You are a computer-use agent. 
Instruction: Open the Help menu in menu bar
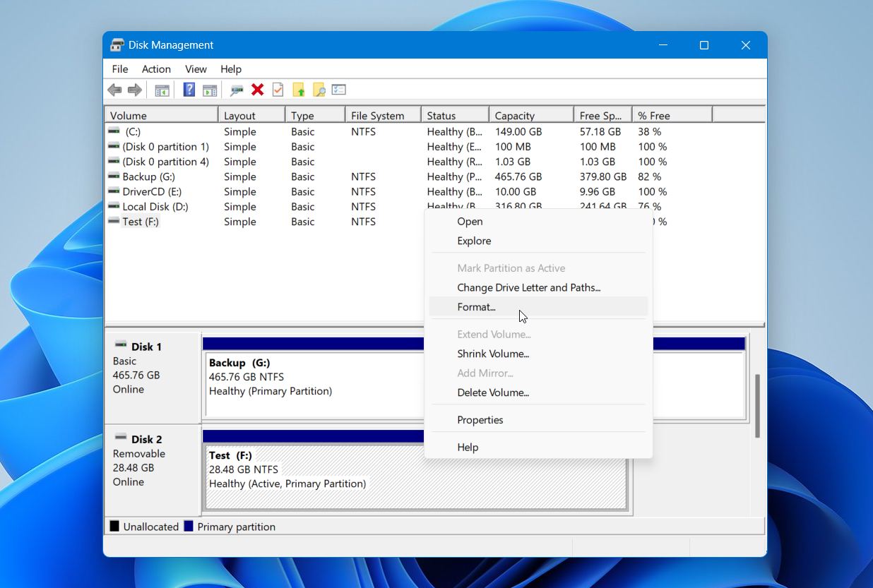[x=231, y=69]
